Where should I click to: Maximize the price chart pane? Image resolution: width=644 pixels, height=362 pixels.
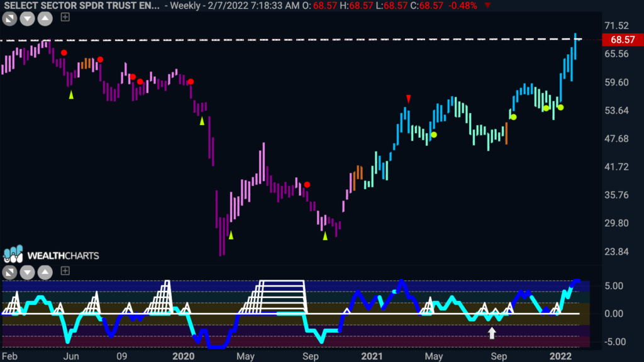click(9, 18)
